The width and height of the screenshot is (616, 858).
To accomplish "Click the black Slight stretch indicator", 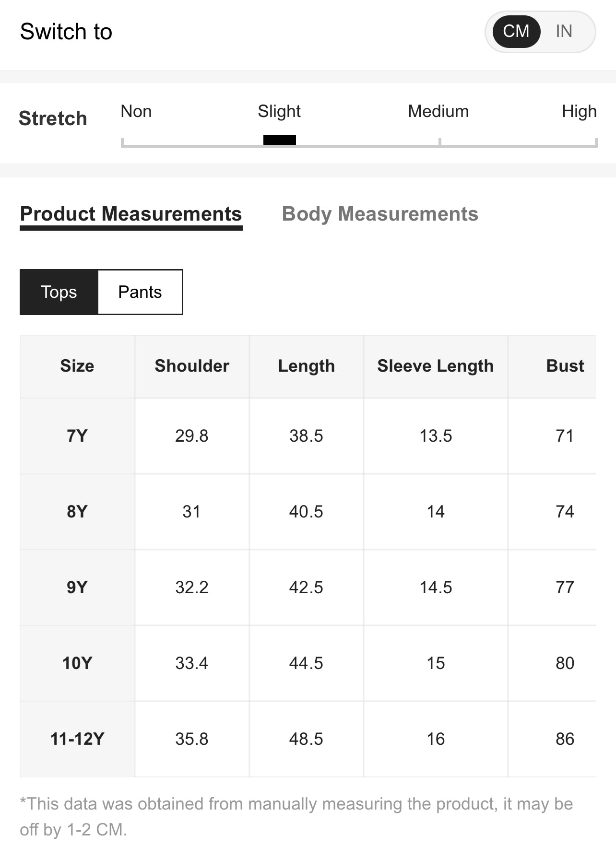I will (280, 140).
